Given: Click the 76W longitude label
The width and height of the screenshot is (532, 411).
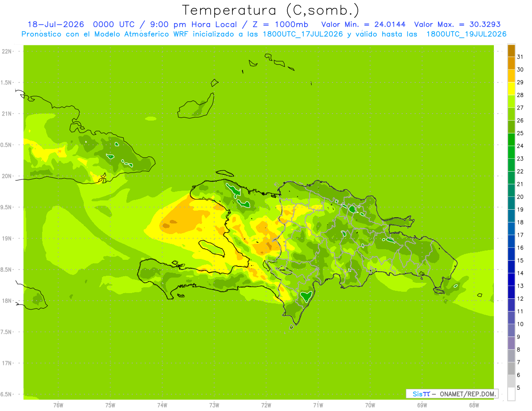Looking at the screenshot, I should tap(58, 405).
